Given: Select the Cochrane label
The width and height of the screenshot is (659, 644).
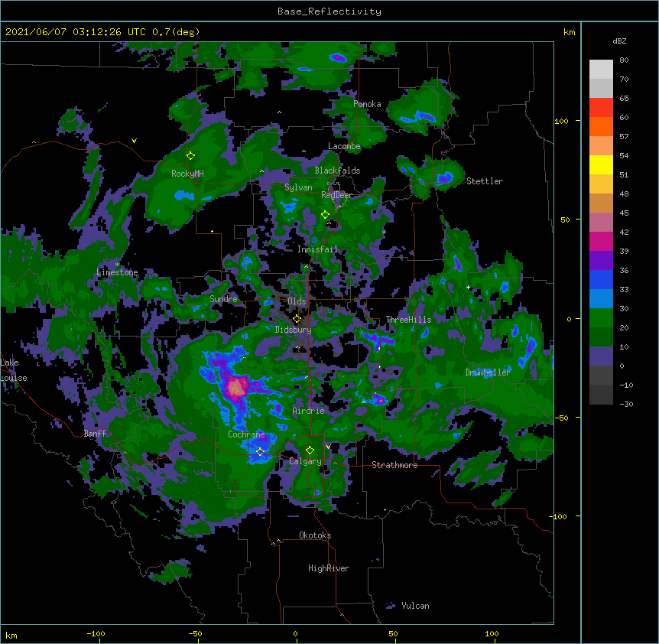Looking at the screenshot, I should coord(246,434).
